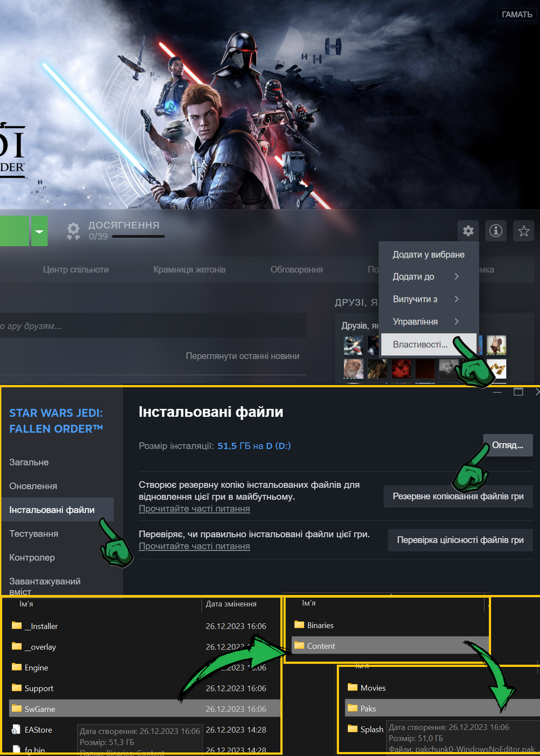Click "Переглянути останні новини" link
The image size is (540, 756).
[x=242, y=356]
